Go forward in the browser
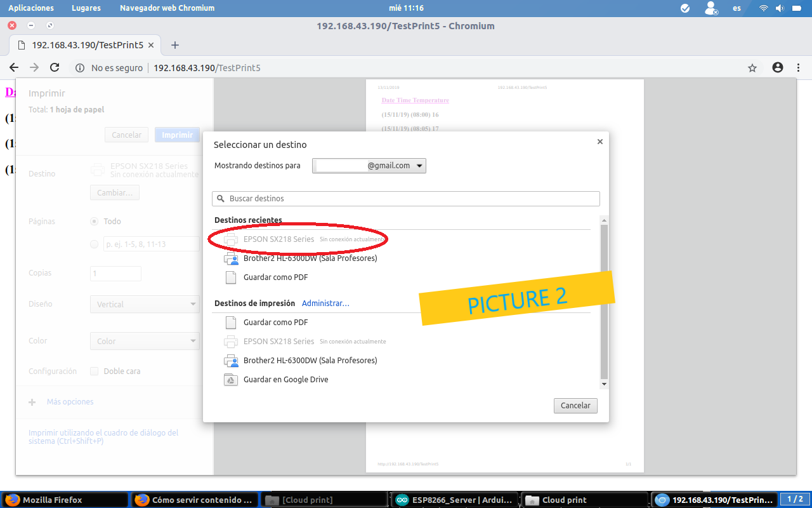The height and width of the screenshot is (508, 812). pos(34,67)
